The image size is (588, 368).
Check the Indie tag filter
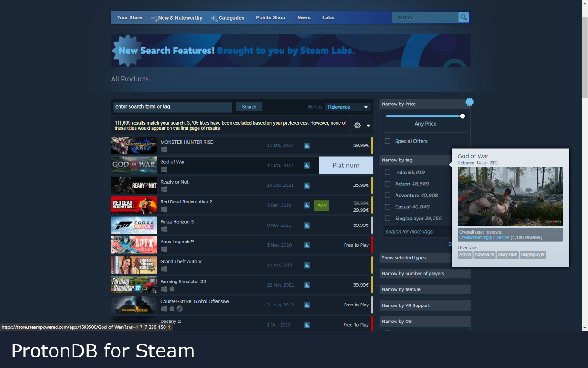388,172
